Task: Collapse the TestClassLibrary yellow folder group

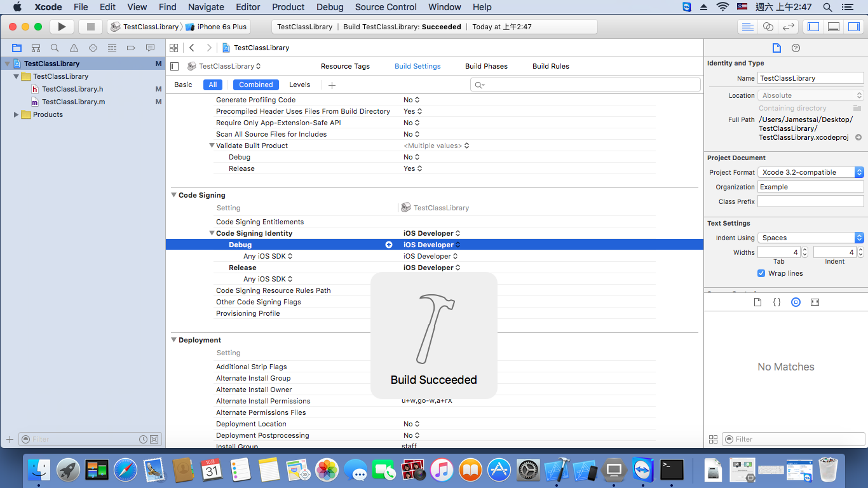Action: (16, 76)
